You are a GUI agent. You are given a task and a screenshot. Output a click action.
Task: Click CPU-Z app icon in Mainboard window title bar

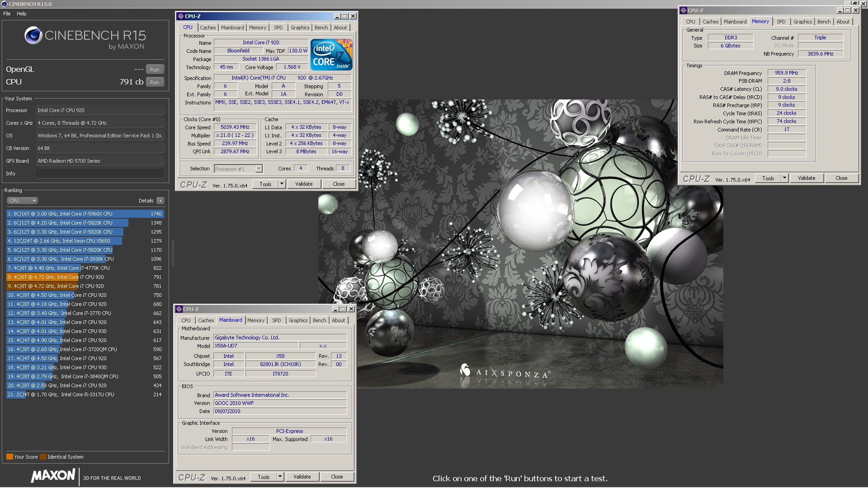(x=179, y=309)
